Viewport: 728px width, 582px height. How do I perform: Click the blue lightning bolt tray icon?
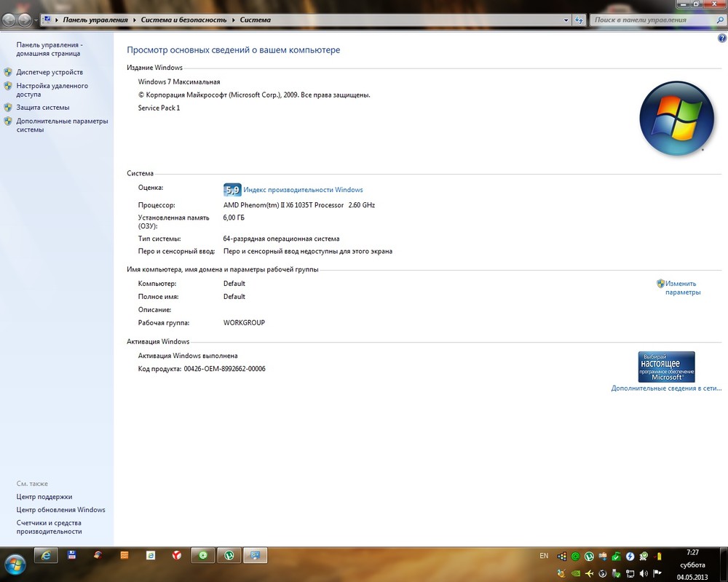[x=630, y=556]
